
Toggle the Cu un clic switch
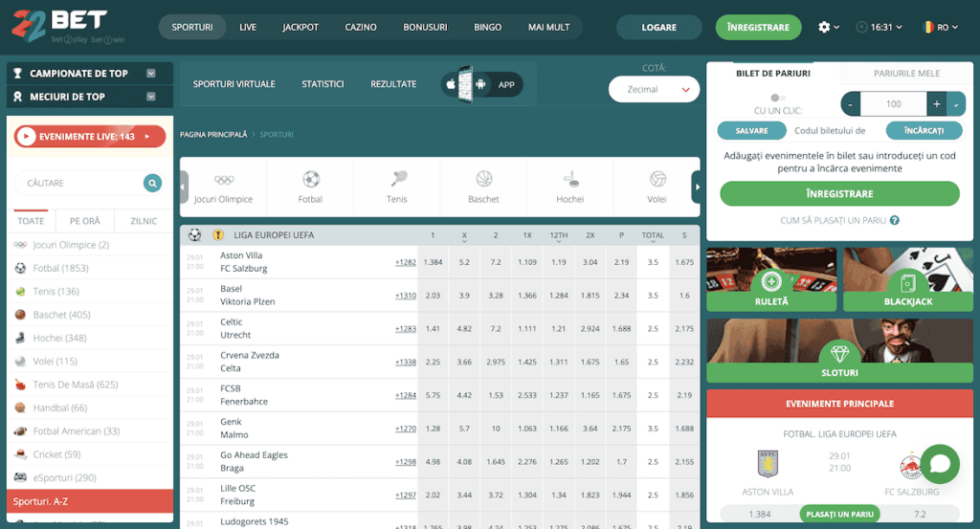[x=777, y=98]
